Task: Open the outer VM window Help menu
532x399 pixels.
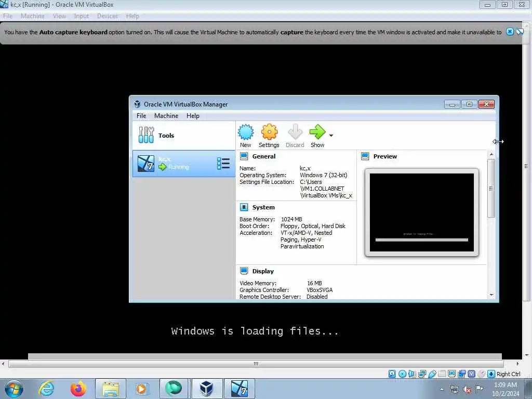Action: pos(132,16)
